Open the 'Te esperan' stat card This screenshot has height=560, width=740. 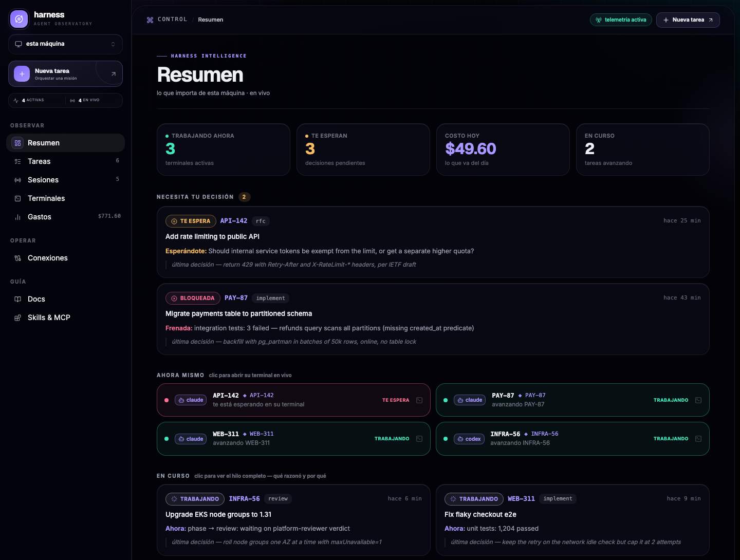[x=363, y=150]
